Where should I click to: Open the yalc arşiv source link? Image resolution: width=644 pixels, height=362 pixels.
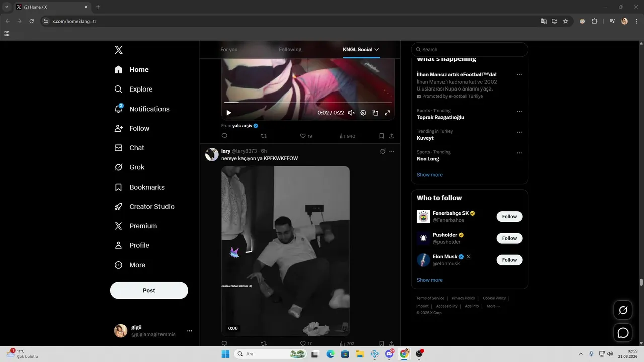click(245, 126)
